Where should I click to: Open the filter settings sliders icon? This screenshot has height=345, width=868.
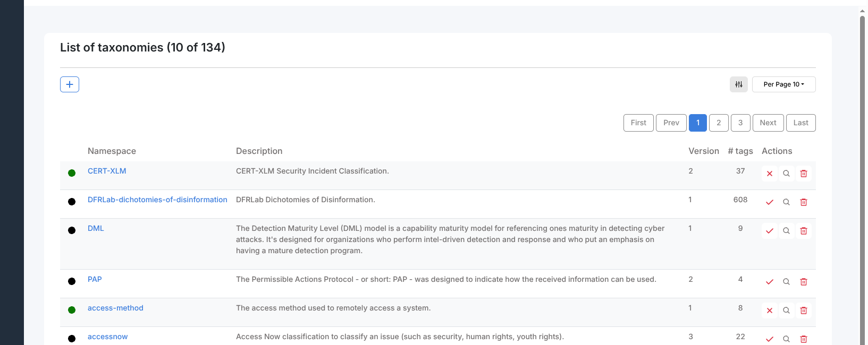(739, 84)
